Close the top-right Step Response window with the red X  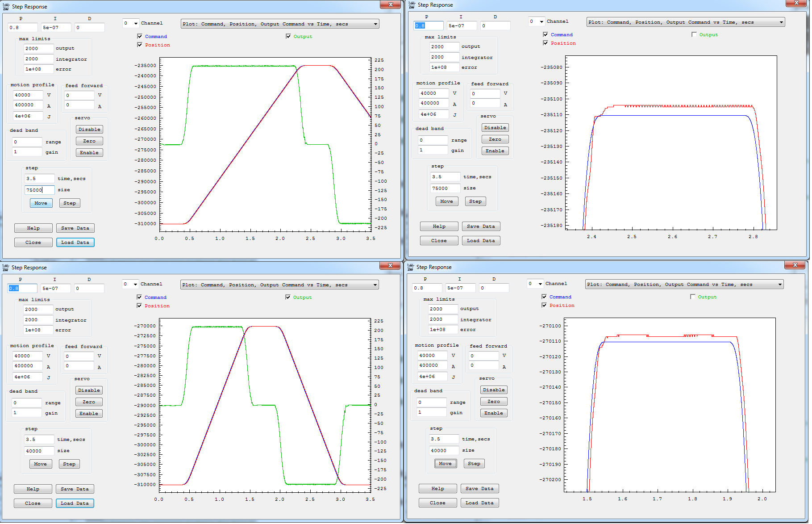pos(796,4)
